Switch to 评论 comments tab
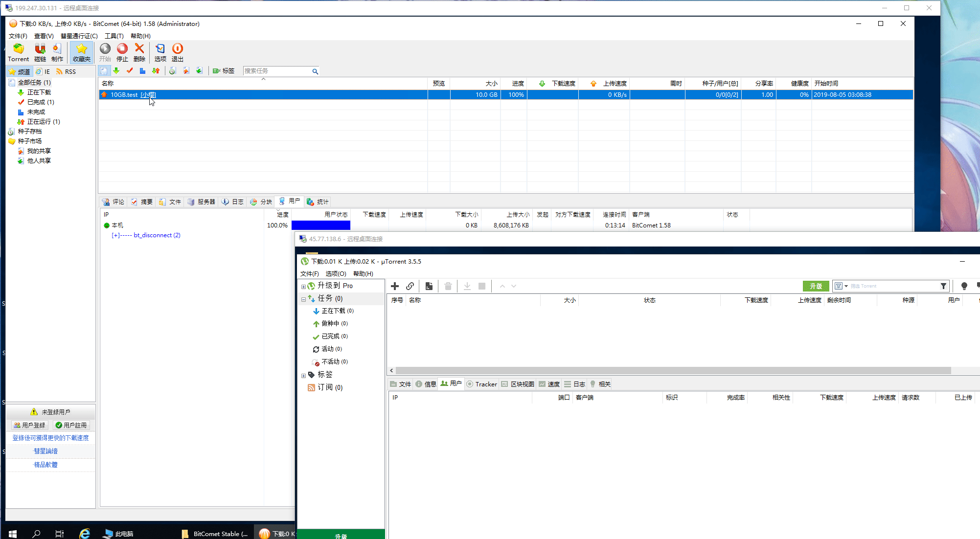Screen dimensions: 980x539 [113, 202]
